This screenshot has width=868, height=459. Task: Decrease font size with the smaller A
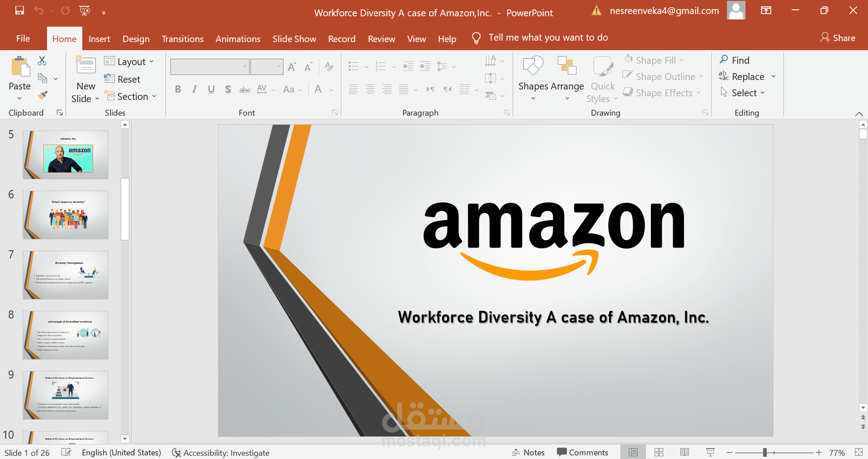pyautogui.click(x=308, y=67)
